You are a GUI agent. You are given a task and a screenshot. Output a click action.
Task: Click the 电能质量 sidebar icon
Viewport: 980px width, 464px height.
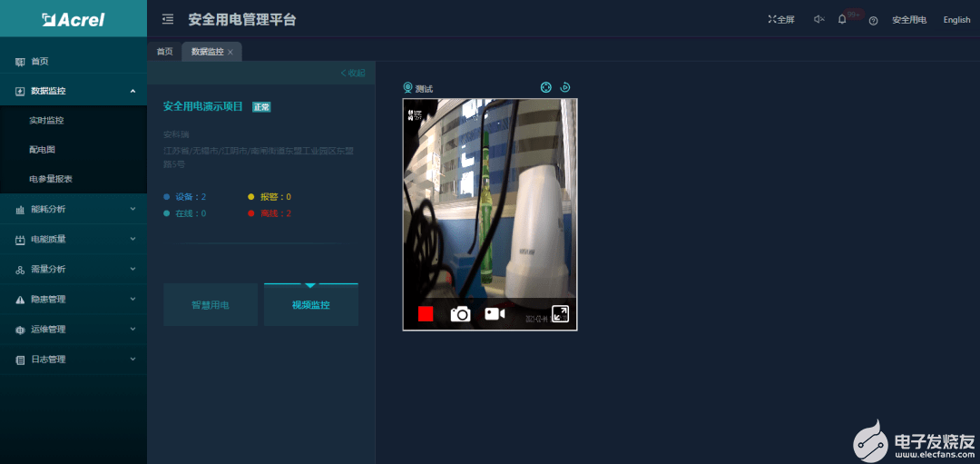(x=19, y=240)
